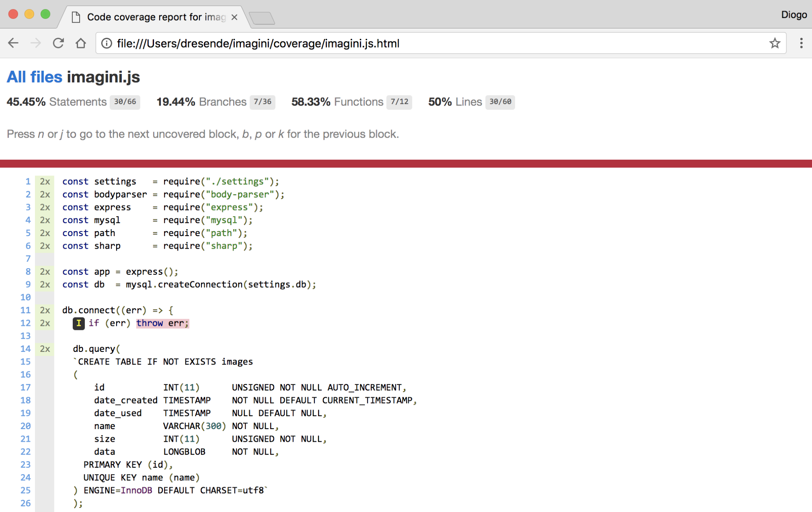This screenshot has width=812, height=512.
Task: Go to the browser home page
Action: point(81,43)
